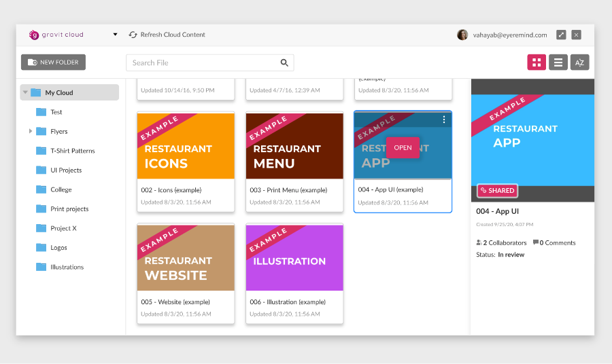This screenshot has width=612, height=364.
Task: Switch to grid view layout
Action: (537, 62)
